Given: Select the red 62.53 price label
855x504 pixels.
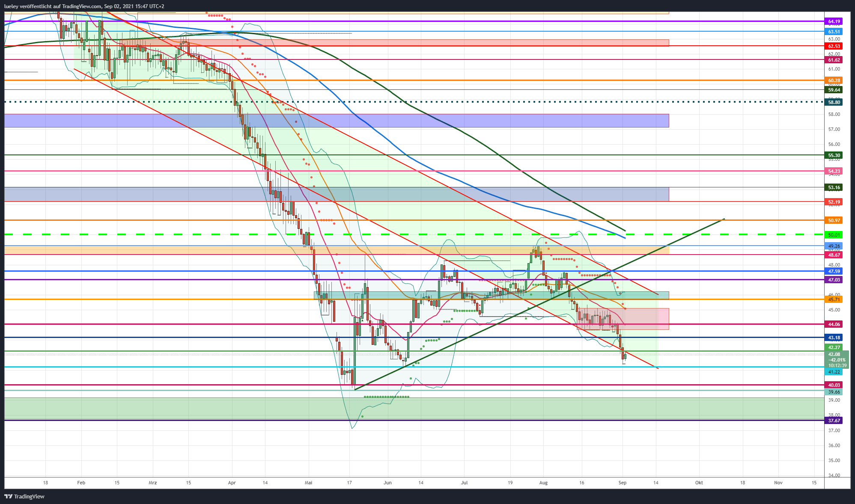Looking at the screenshot, I should (x=834, y=46).
